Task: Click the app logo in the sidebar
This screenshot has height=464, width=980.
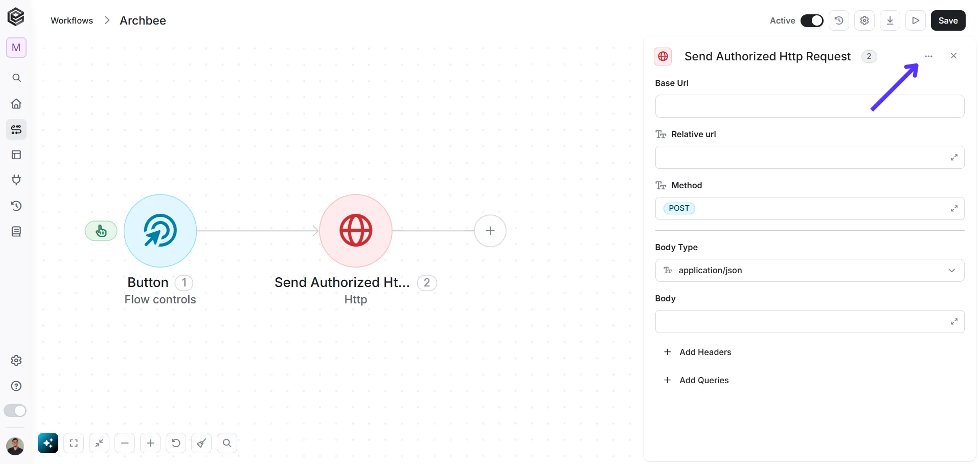Action: pos(16,17)
